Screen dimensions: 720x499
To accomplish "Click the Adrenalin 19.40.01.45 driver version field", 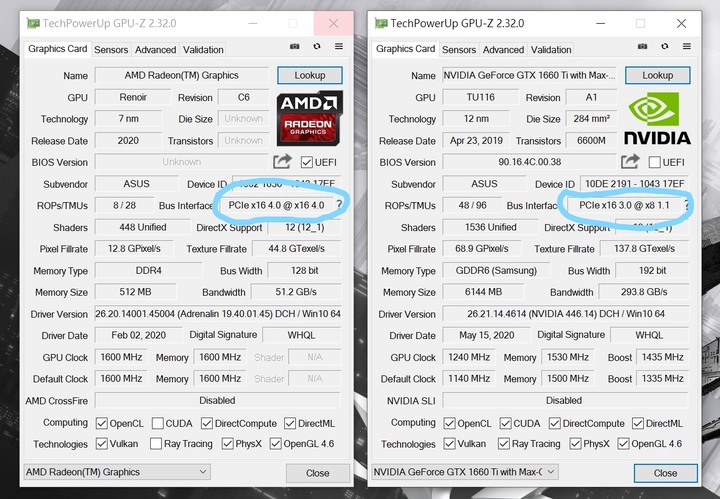I will tap(218, 314).
